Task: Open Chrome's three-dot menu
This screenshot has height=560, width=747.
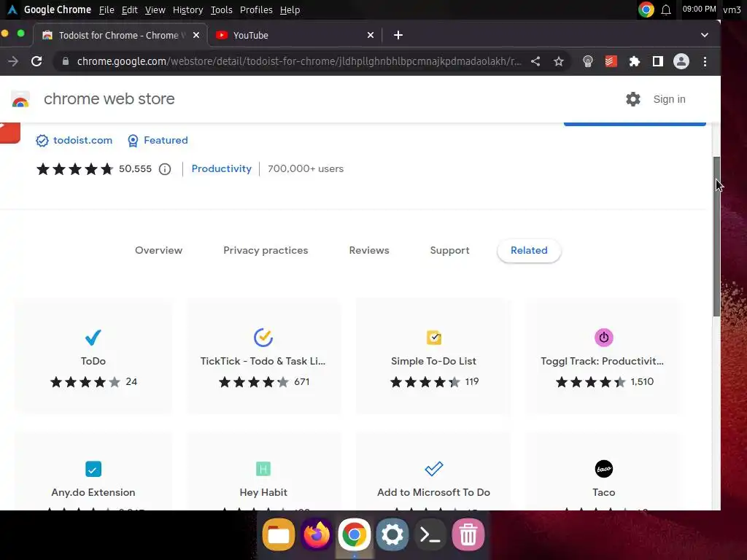Action: click(705, 61)
